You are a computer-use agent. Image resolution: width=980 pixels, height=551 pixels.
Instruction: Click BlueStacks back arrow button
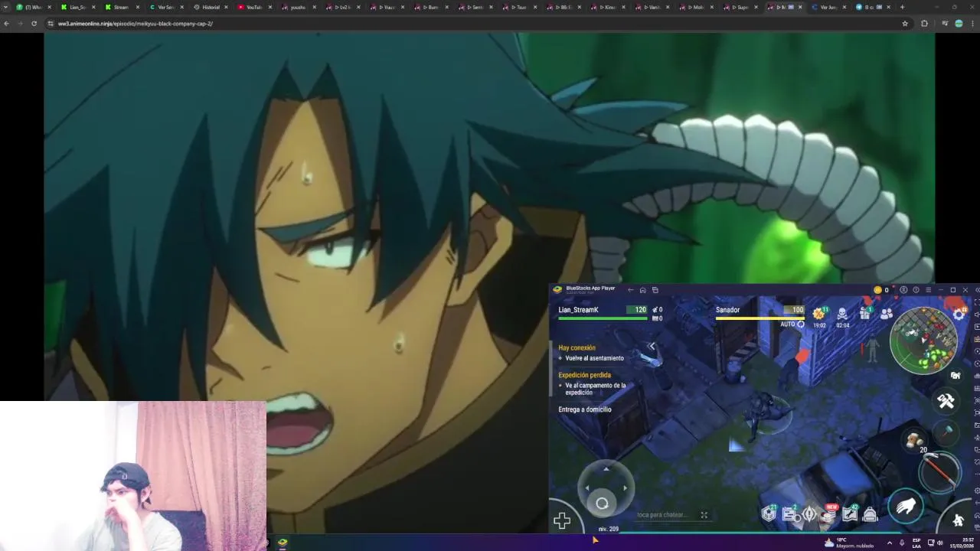(x=630, y=290)
